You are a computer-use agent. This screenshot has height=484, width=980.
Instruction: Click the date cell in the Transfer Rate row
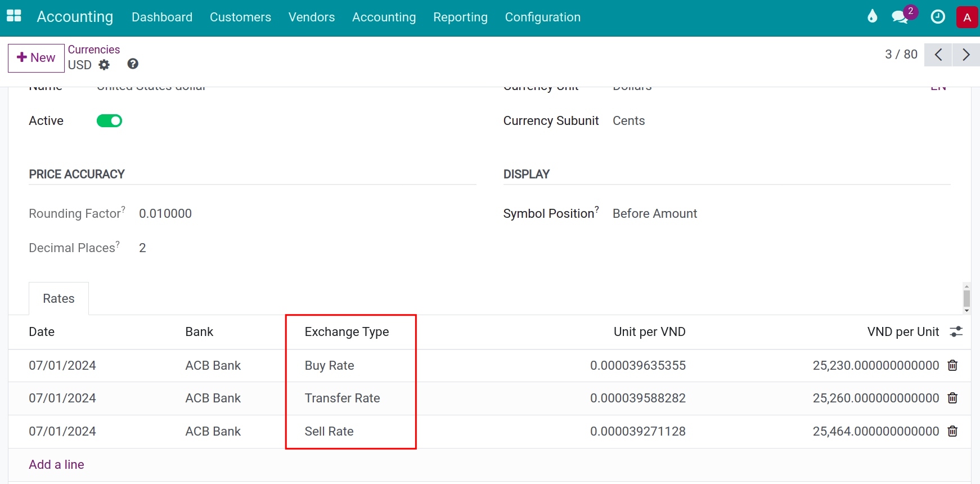(62, 398)
